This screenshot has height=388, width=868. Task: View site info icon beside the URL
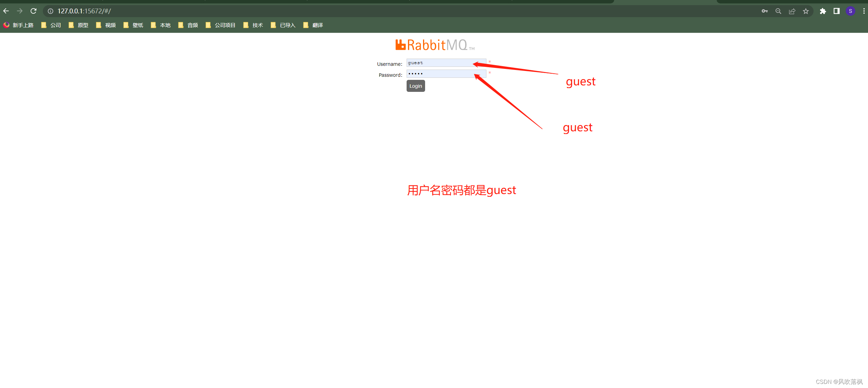[50, 11]
